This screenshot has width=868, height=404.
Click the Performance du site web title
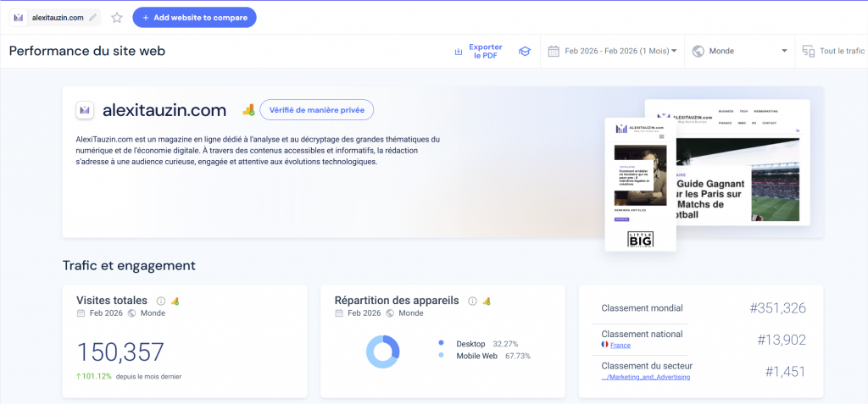pyautogui.click(x=87, y=51)
